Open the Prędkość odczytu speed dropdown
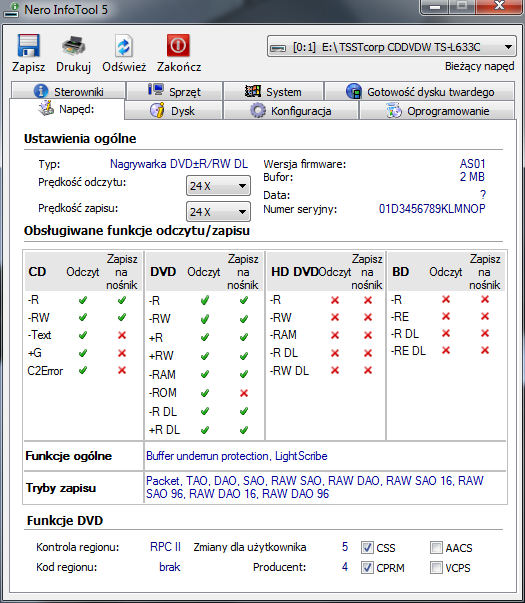This screenshot has width=525, height=603. [x=218, y=186]
